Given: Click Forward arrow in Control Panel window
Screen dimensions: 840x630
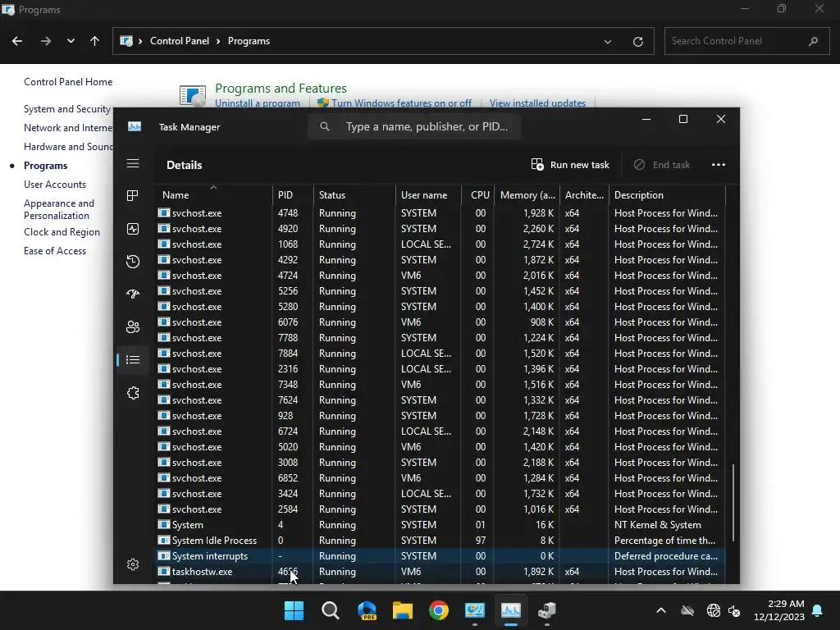Looking at the screenshot, I should [46, 41].
